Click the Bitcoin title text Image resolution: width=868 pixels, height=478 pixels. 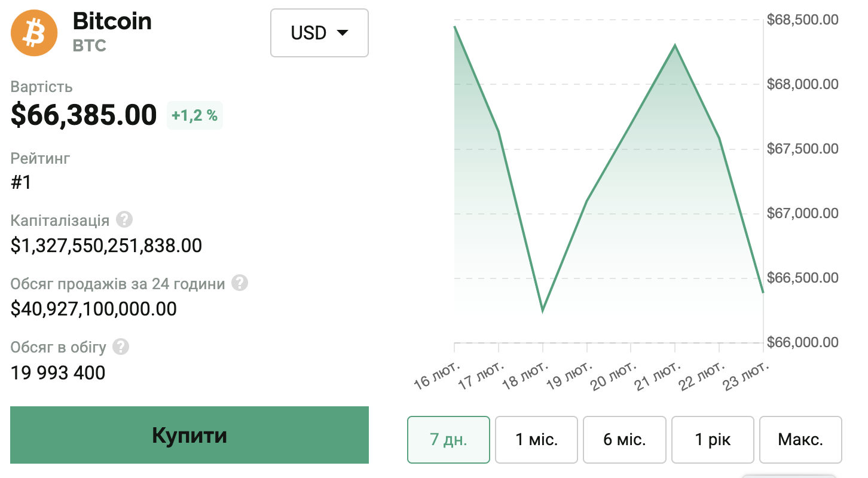[112, 22]
